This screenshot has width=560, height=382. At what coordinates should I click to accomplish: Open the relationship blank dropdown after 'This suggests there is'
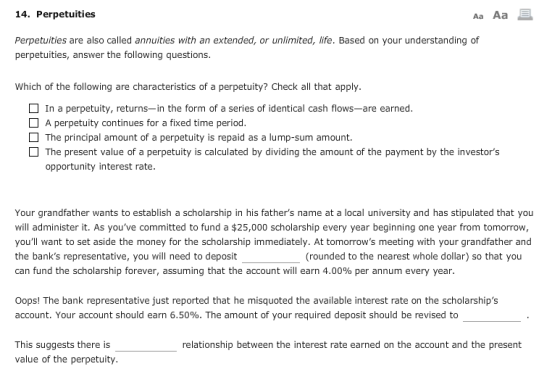click(146, 346)
